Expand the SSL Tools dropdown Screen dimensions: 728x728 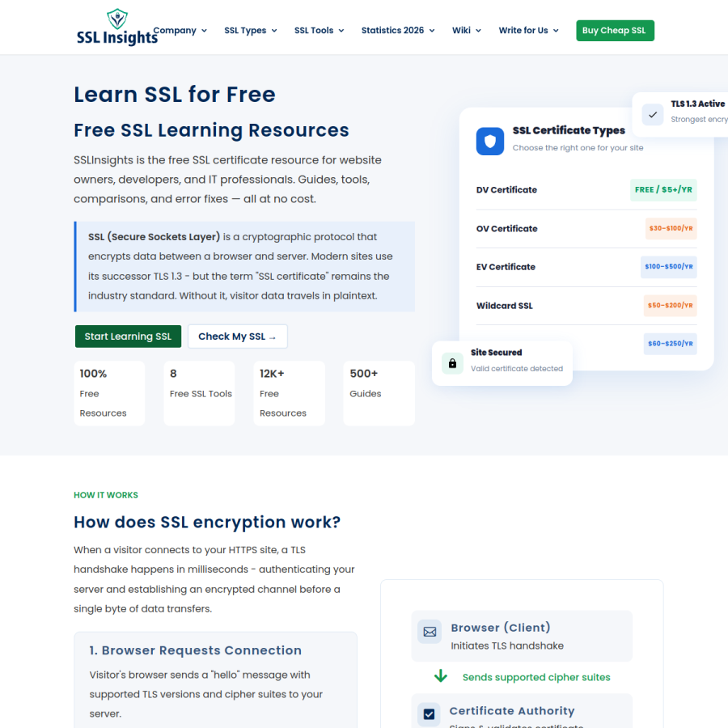pyautogui.click(x=319, y=31)
